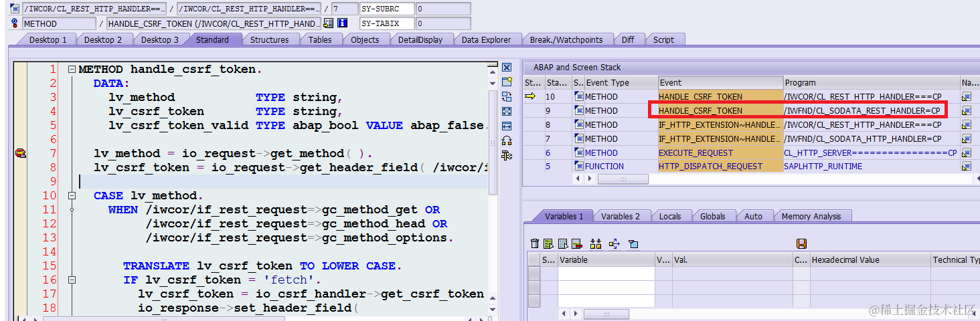Screen dimensions: 980x321
Task: Click the SY-TABIX field name
Action: [x=386, y=23]
